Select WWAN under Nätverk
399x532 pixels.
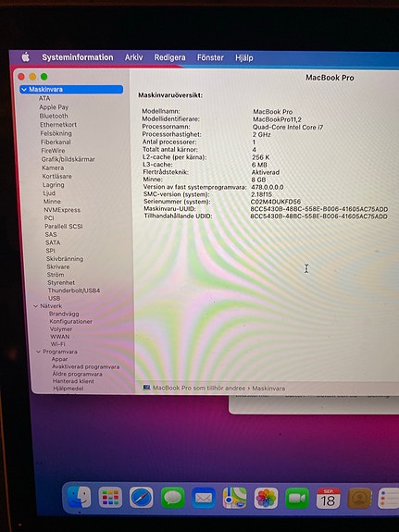(x=60, y=337)
